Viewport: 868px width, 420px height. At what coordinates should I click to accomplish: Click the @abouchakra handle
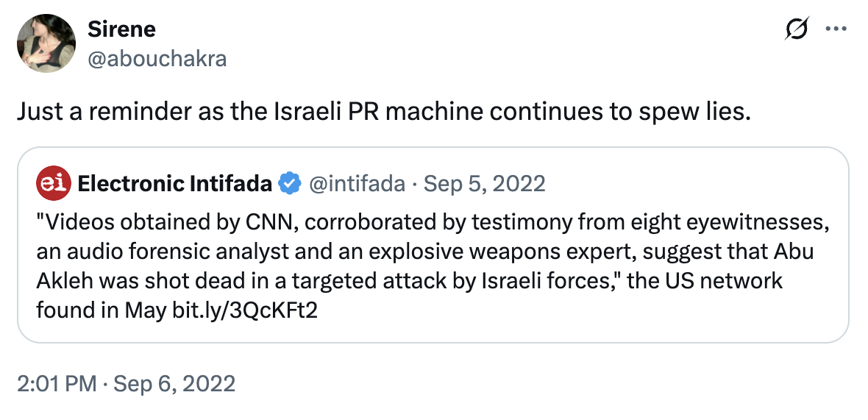click(157, 58)
